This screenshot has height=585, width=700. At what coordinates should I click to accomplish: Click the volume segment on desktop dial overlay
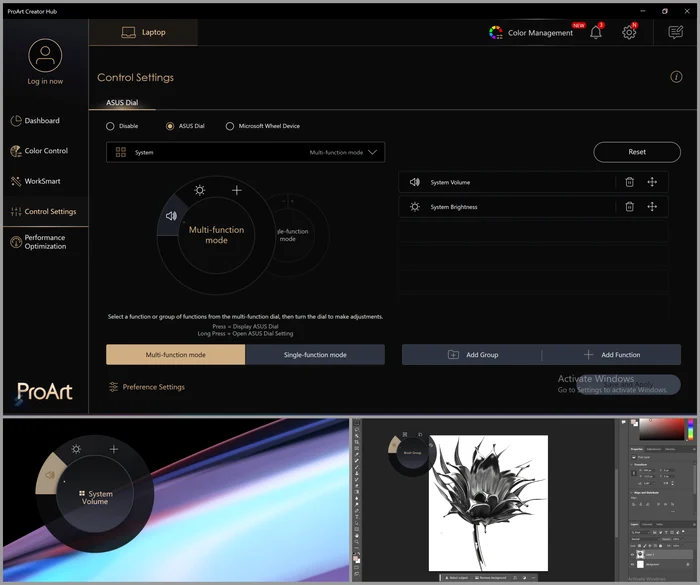pos(50,475)
